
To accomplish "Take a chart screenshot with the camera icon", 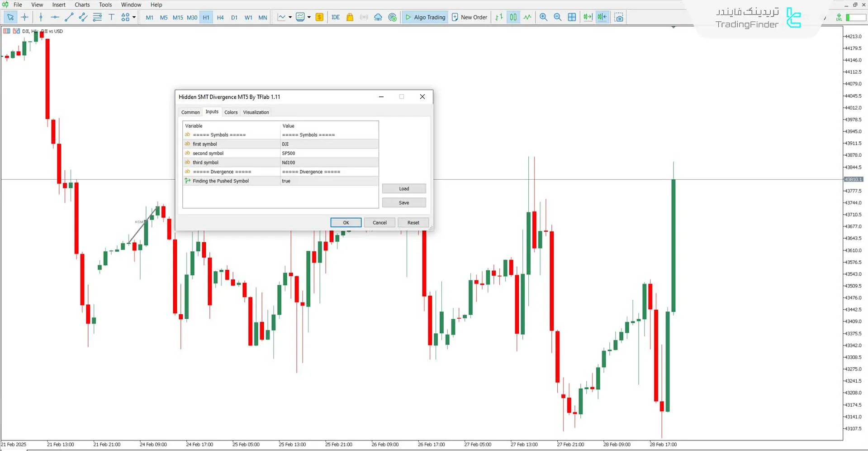I will tap(619, 17).
